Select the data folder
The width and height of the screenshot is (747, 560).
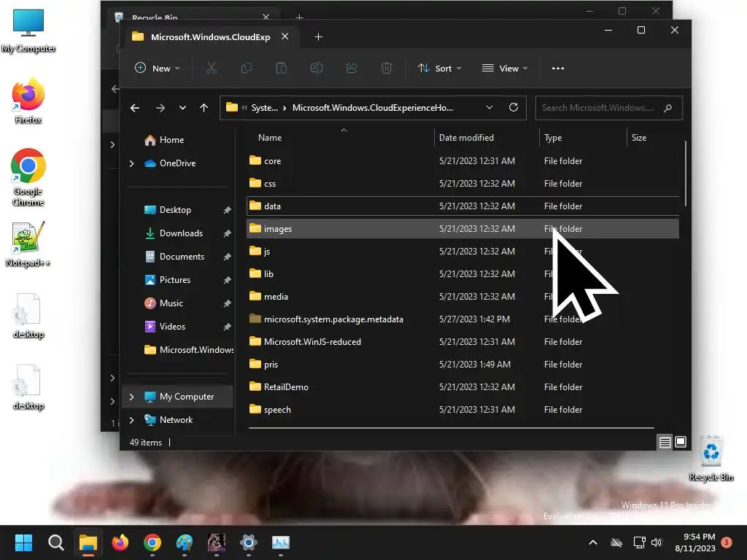(462, 206)
